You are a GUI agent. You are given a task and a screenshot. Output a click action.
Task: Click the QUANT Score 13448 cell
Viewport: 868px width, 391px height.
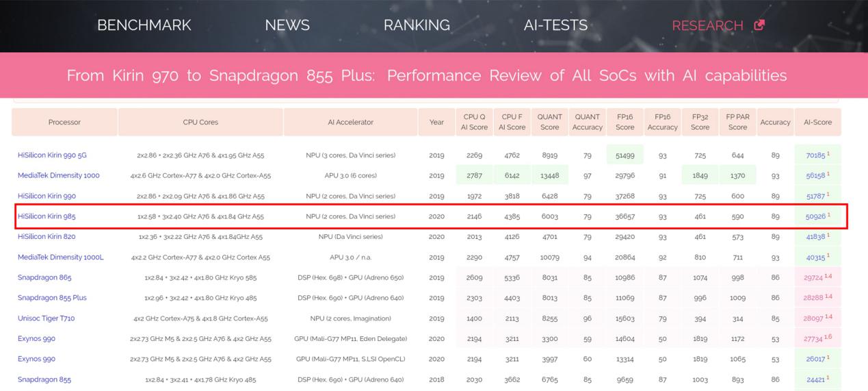(x=549, y=175)
